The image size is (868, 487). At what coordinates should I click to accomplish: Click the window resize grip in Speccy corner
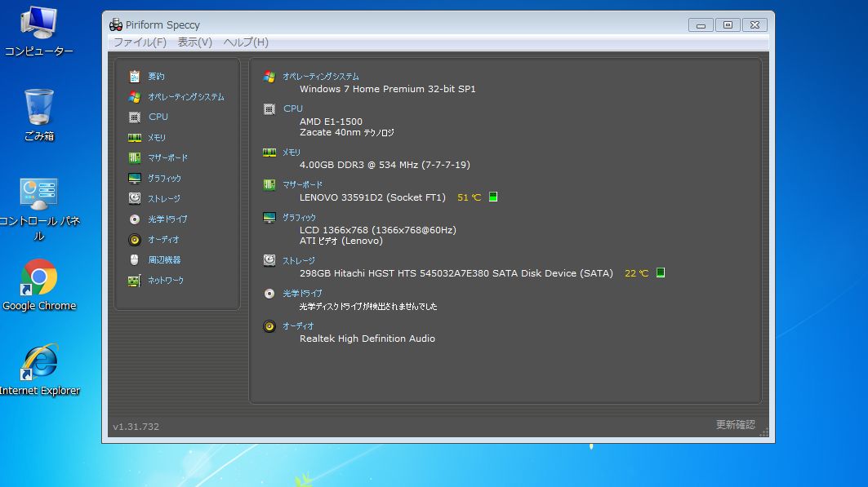click(764, 432)
